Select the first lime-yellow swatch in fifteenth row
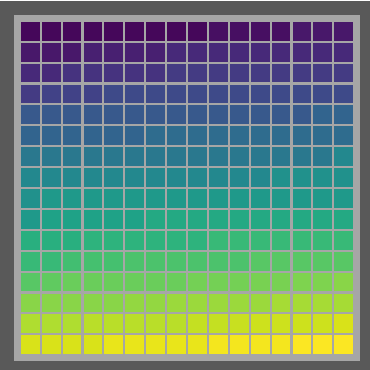This screenshot has width=370, height=370. [30, 323]
